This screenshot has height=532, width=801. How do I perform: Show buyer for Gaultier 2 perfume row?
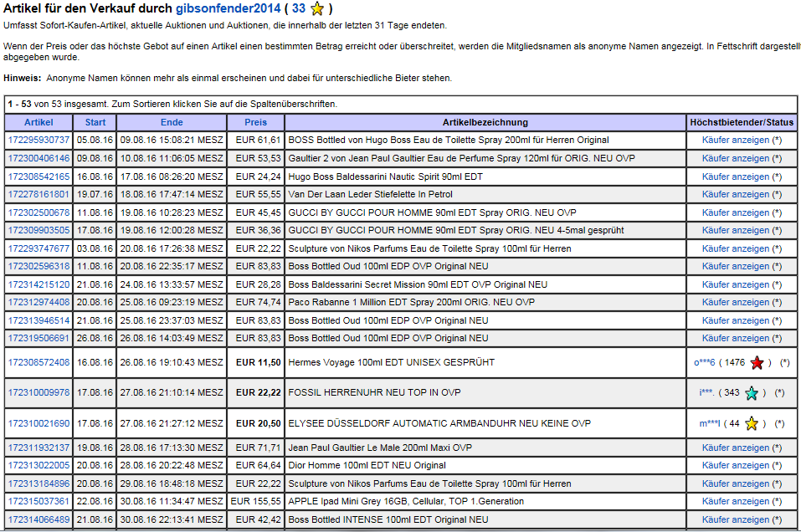[x=736, y=158]
